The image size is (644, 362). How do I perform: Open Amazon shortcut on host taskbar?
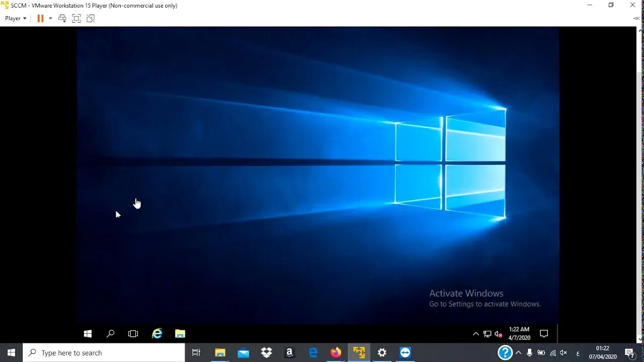coord(290,352)
